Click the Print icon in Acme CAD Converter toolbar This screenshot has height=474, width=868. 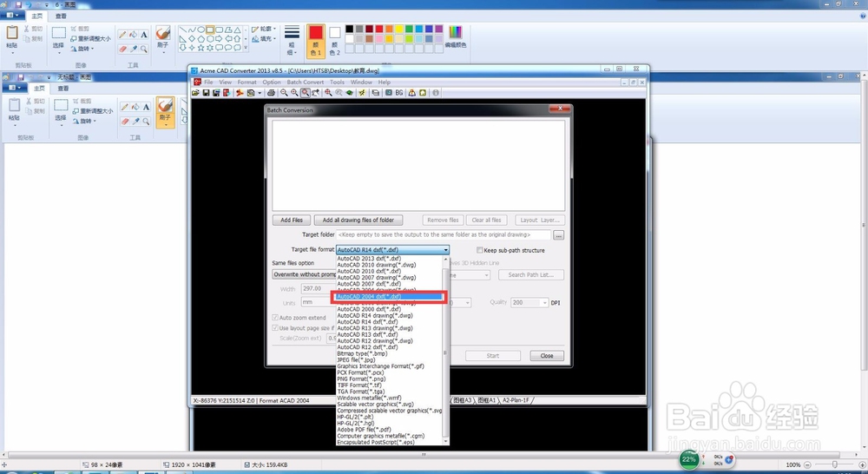[271, 93]
